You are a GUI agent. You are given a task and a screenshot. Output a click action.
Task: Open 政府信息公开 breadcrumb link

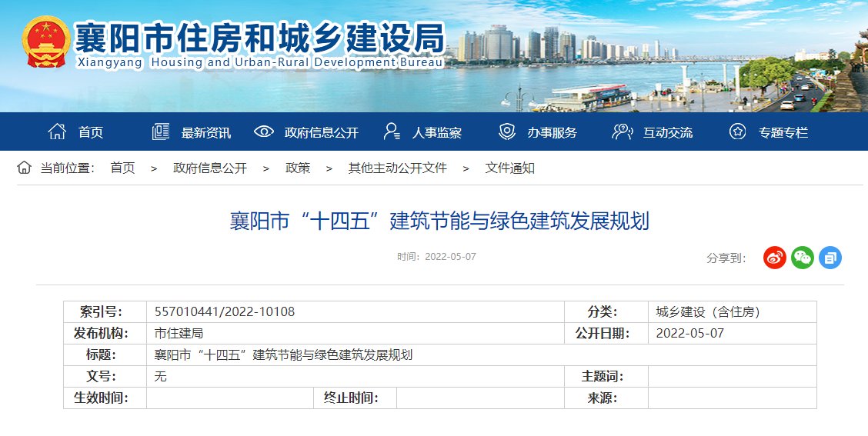[209, 168]
